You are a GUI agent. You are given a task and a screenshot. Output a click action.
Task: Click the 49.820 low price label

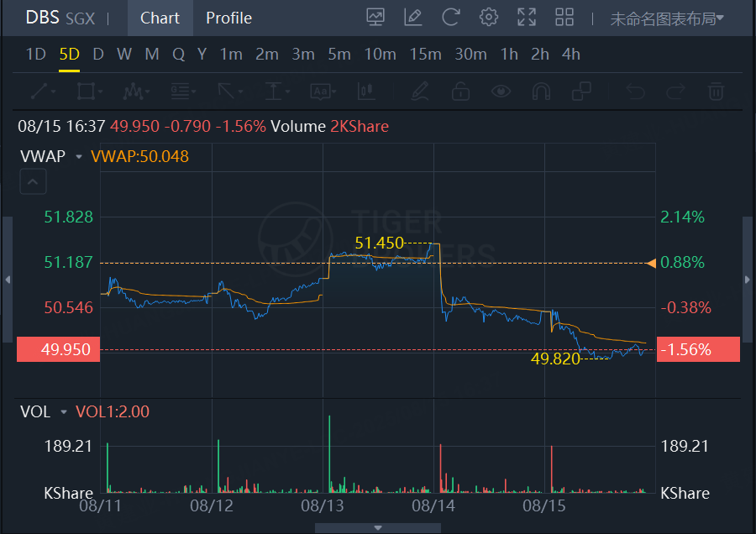click(x=555, y=359)
